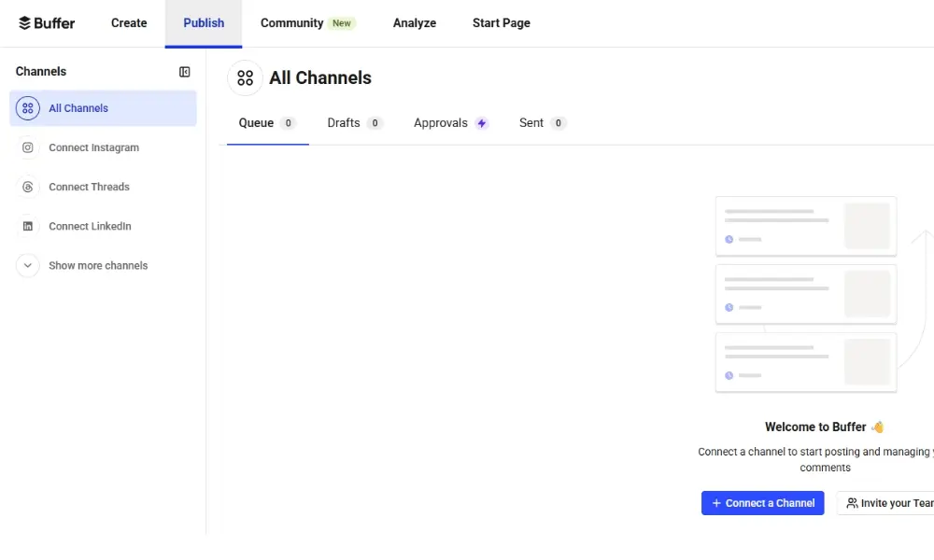Screen dimensions: 934x560
Task: Switch to the Sent tab
Action: (531, 123)
